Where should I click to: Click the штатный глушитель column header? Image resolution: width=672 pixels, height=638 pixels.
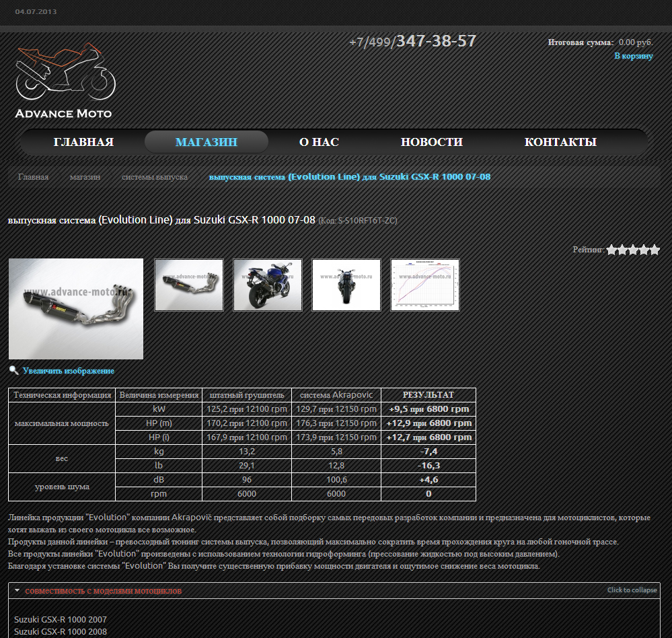click(x=247, y=395)
